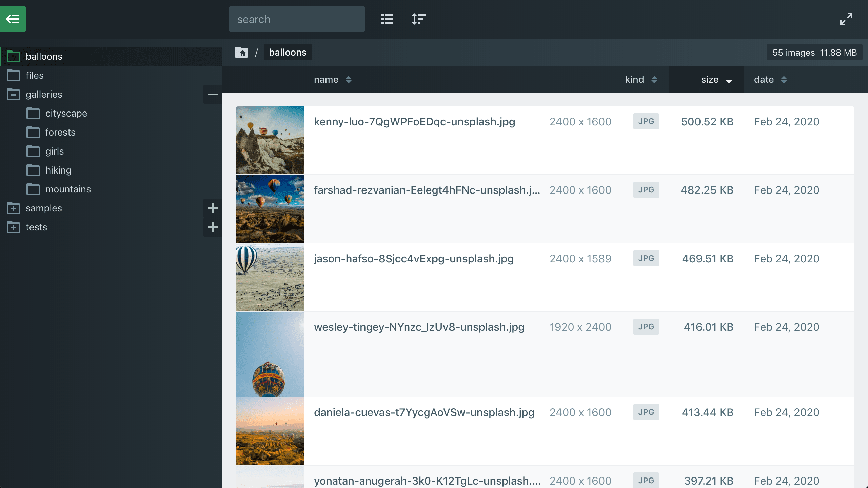Open the sort options icon
Screen dimensions: 868x488
(x=418, y=19)
